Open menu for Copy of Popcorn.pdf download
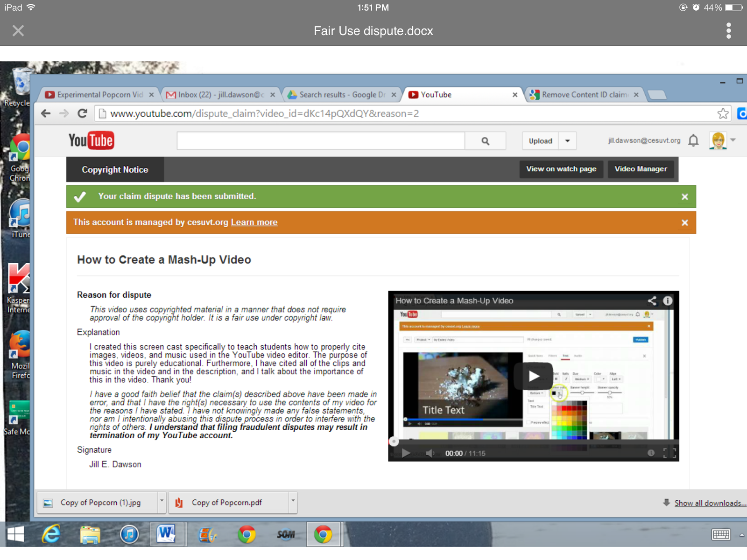This screenshot has height=560, width=747. [293, 502]
